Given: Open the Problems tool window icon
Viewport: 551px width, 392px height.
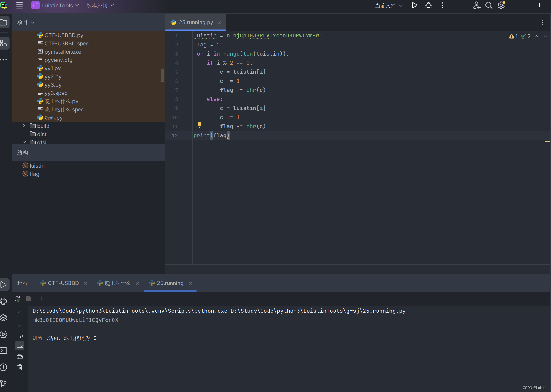Looking at the screenshot, I should coord(4,368).
